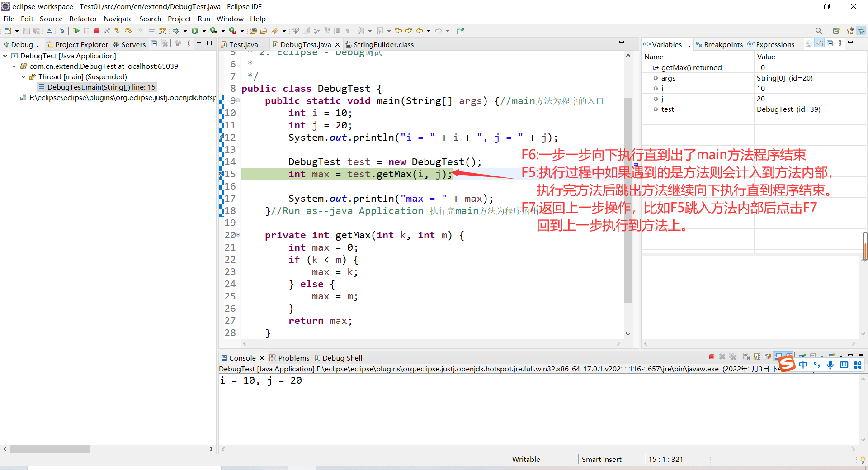Toggle Scroll Lock in the Console toolbar
The height and width of the screenshot is (470, 868).
click(756, 357)
